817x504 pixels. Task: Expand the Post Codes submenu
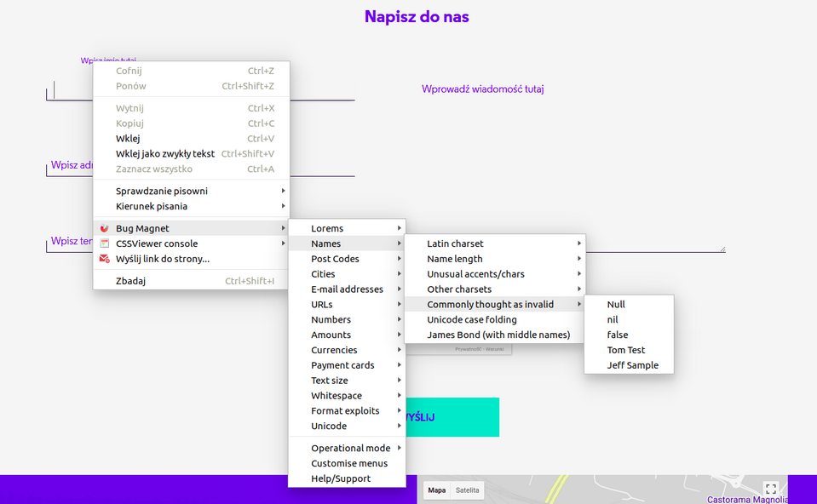click(x=347, y=259)
